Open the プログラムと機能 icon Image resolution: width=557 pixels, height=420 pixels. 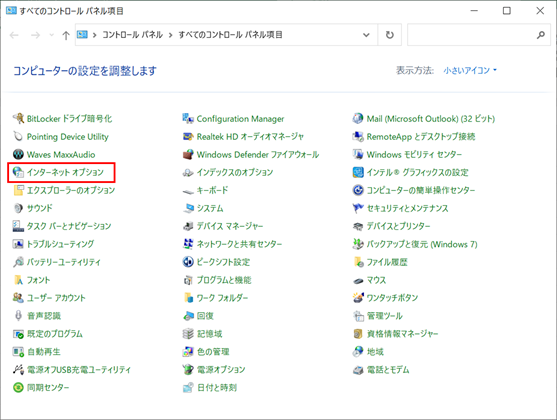[188, 280]
